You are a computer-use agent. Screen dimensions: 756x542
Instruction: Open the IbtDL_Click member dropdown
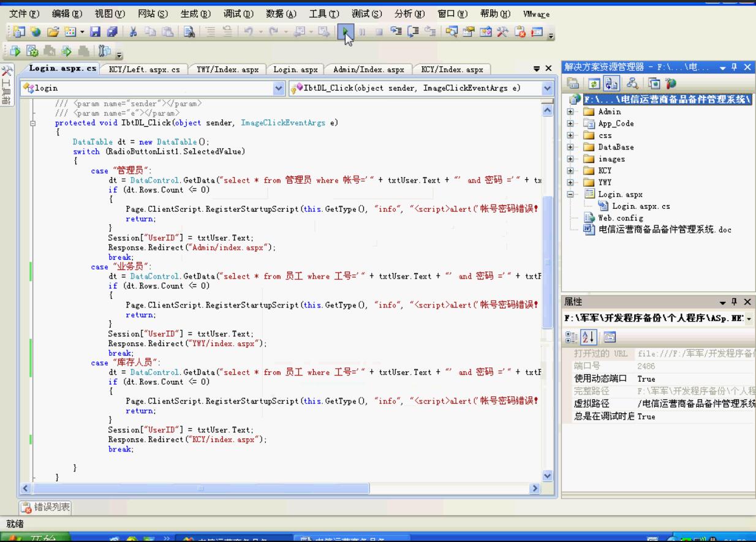click(x=547, y=88)
